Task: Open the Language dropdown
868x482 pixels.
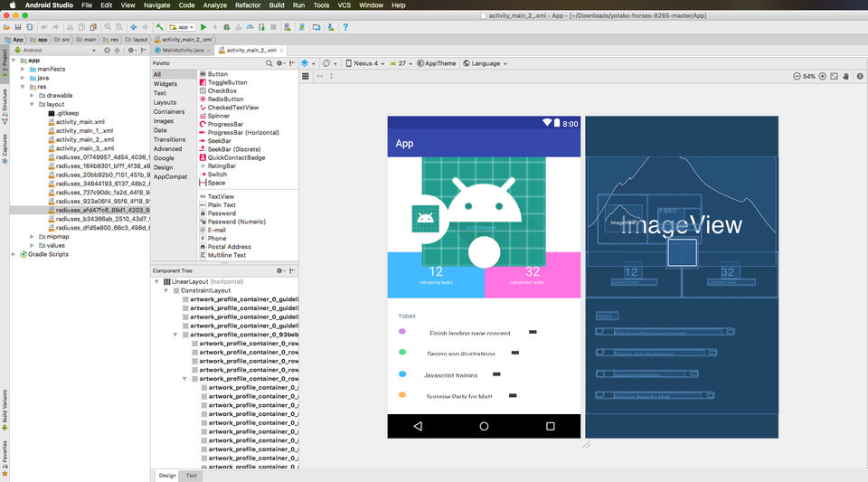Action: [x=486, y=64]
